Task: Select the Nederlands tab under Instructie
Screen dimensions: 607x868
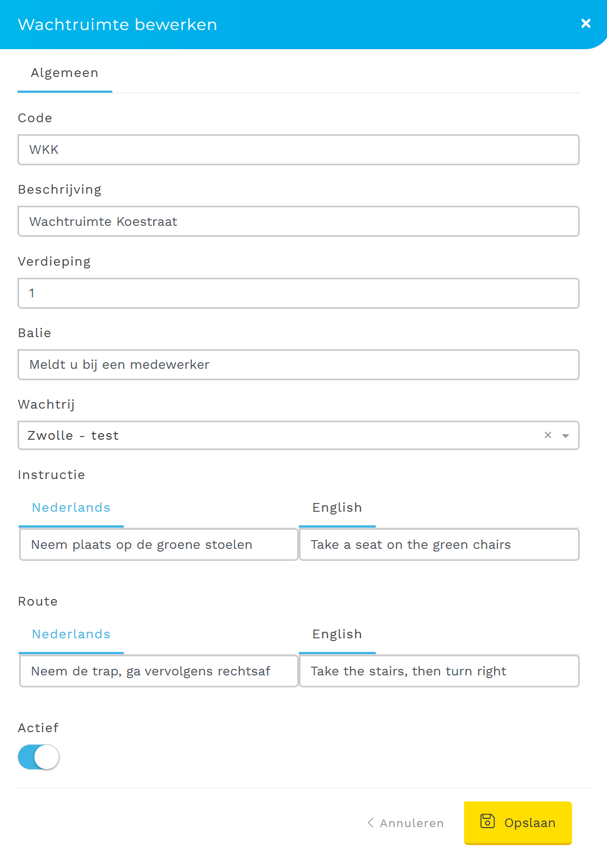Action: 71,508
